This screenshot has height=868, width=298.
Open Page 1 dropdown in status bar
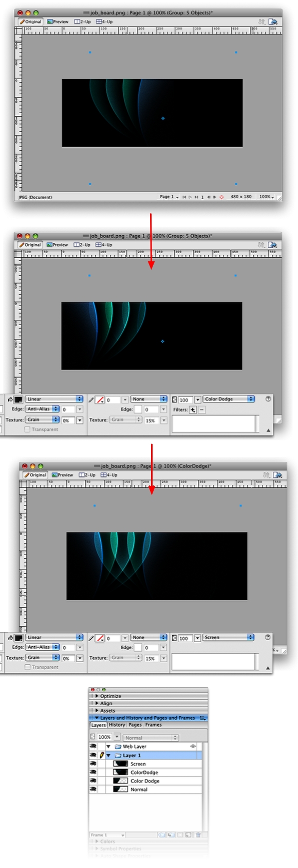169,197
